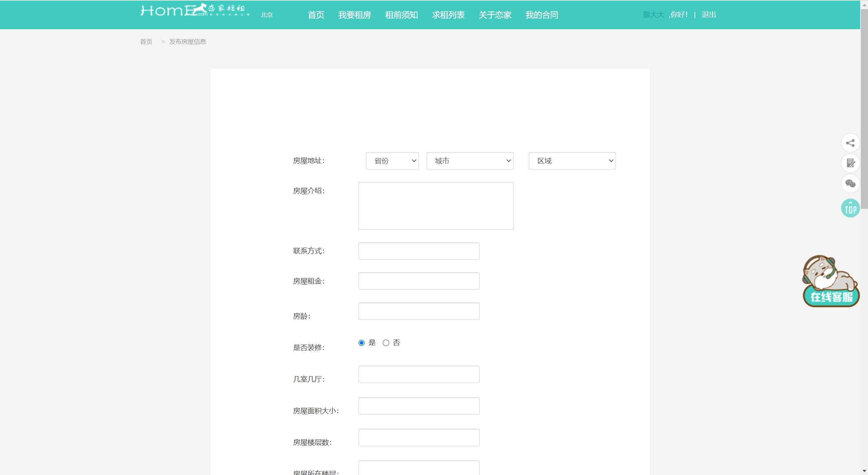868x475 pixels.
Task: Open 我的合同 in the navigation bar
Action: click(542, 15)
